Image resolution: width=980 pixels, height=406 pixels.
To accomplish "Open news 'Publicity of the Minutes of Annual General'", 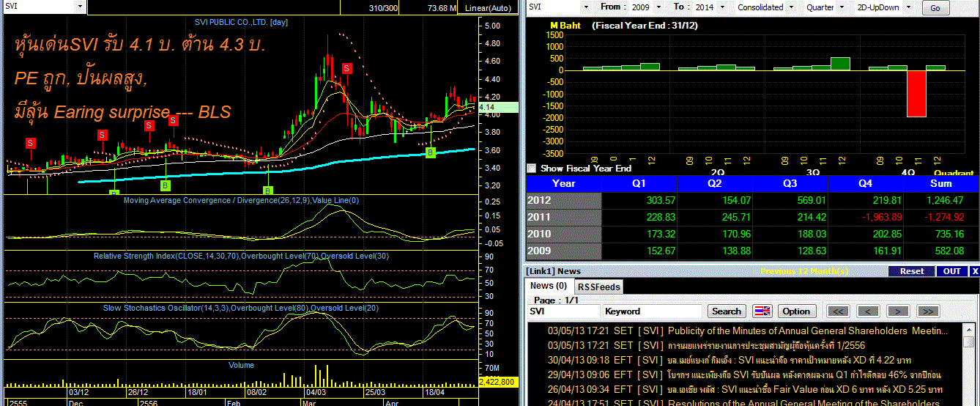I will click(x=748, y=331).
